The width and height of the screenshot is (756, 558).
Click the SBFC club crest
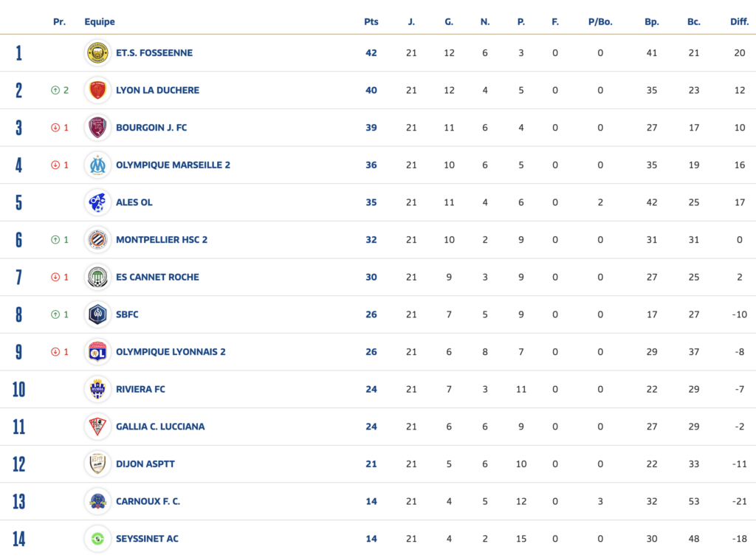[97, 314]
